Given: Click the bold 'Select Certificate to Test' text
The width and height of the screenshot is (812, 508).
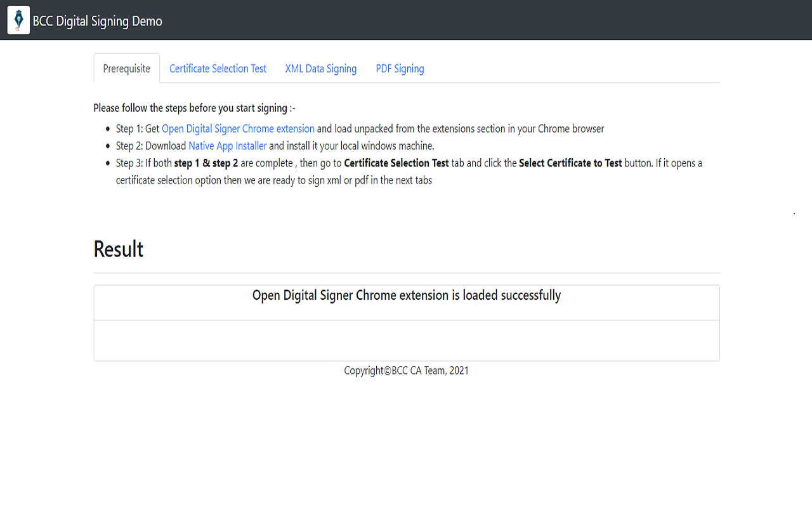Looking at the screenshot, I should pos(570,163).
